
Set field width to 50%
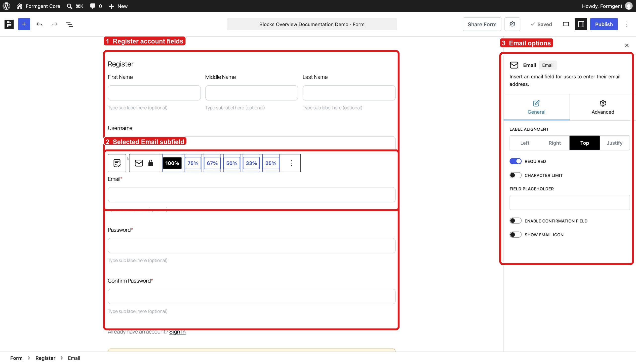tap(232, 163)
